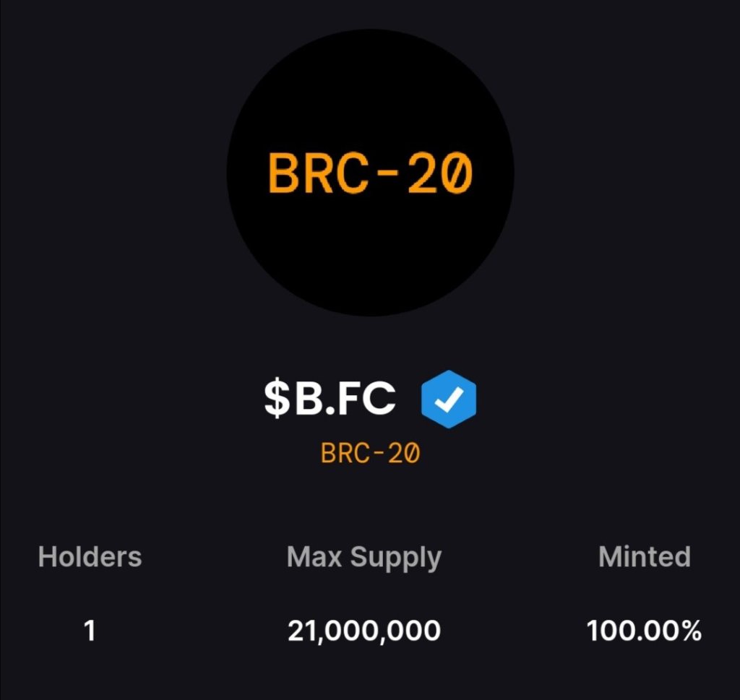Click the large orange BRC-20 logo text
The image size is (740, 700).
370,174
